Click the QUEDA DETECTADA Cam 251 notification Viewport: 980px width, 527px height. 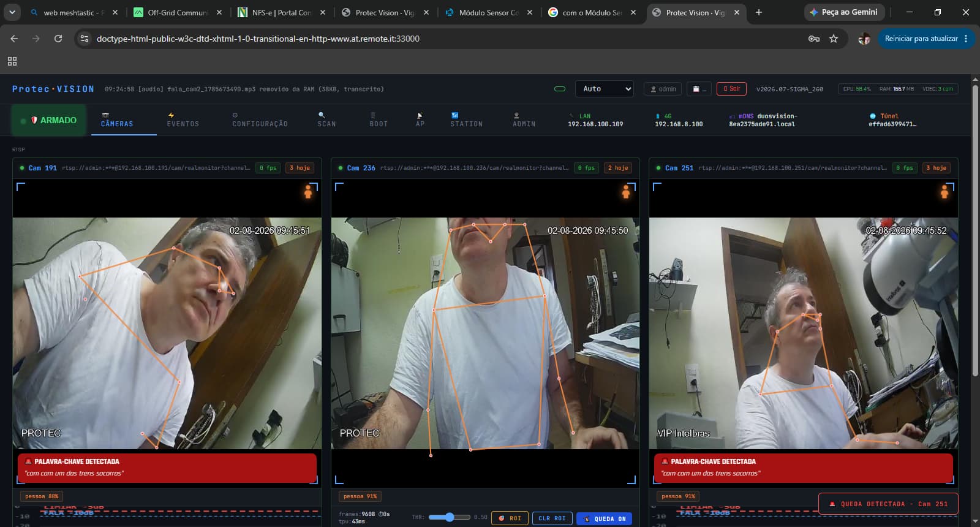(x=888, y=504)
